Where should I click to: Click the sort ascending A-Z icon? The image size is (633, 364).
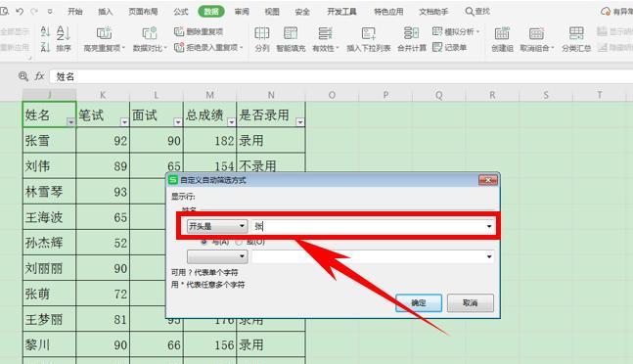(x=45, y=31)
